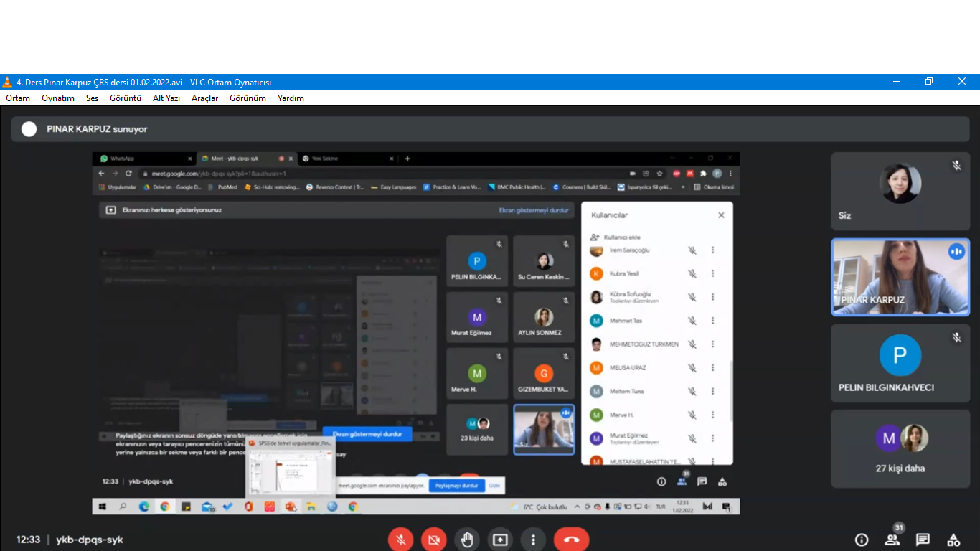The image size is (980, 551).
Task: Toggle mute icon next to Mehmet Tas
Action: point(692,321)
